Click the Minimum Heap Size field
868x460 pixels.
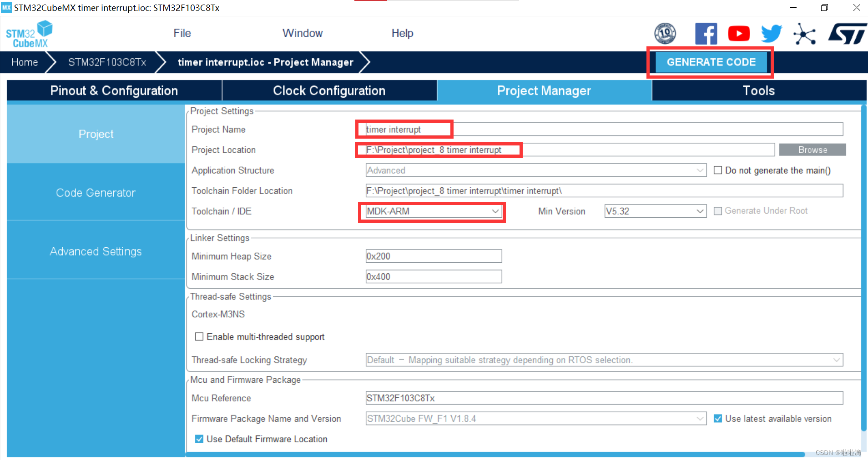[x=434, y=256]
